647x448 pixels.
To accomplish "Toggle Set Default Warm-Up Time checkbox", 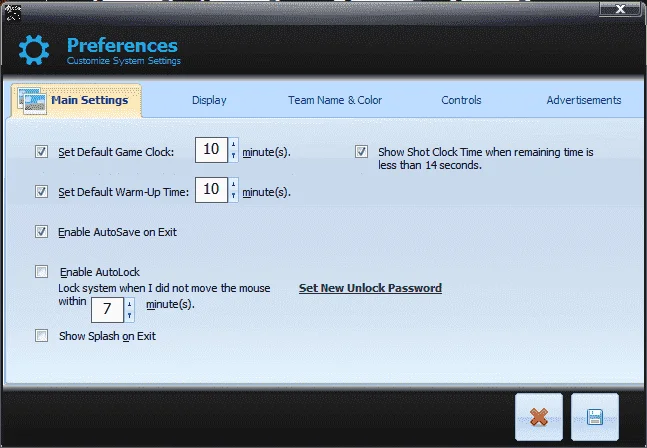I will (x=41, y=191).
